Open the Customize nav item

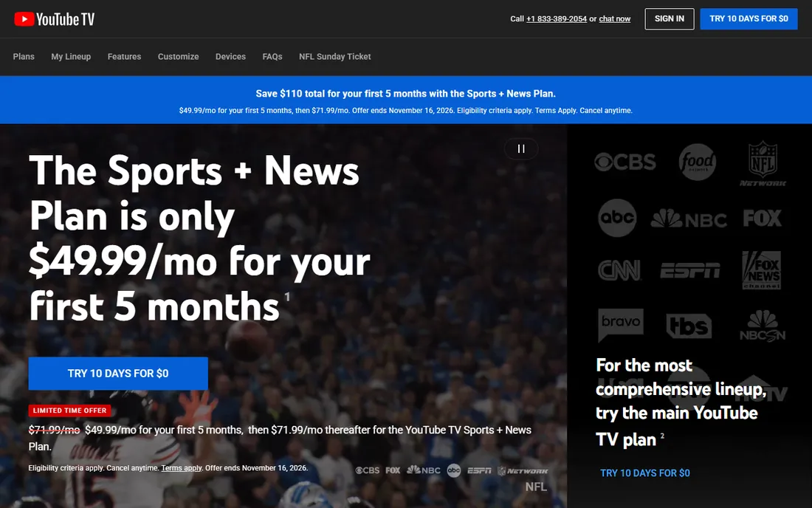178,56
